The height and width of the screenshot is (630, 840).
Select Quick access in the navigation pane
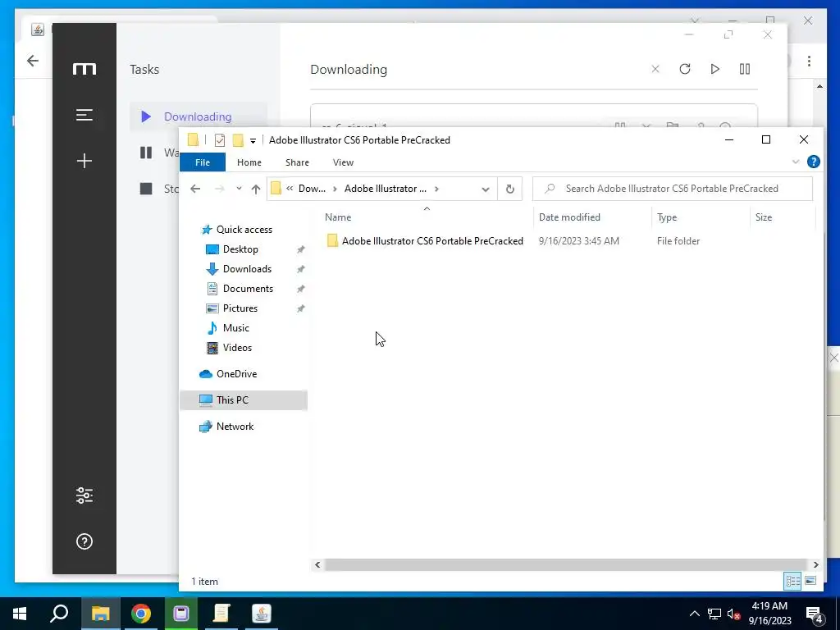[244, 230]
